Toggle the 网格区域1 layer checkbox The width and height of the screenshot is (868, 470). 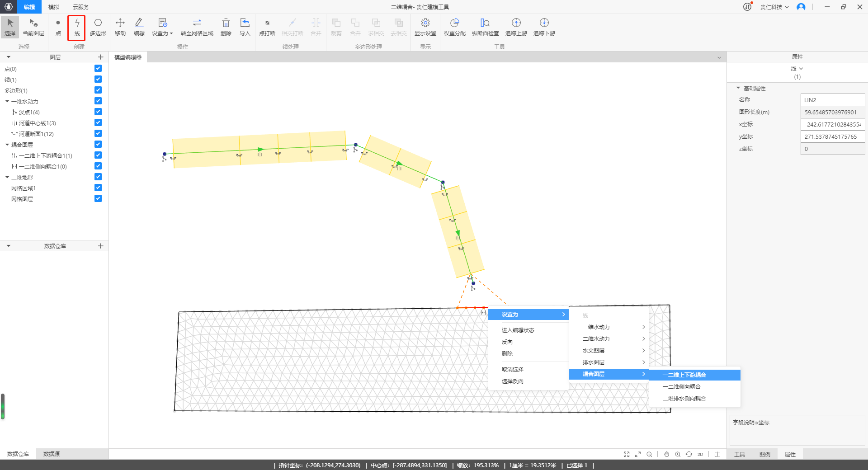coord(98,188)
